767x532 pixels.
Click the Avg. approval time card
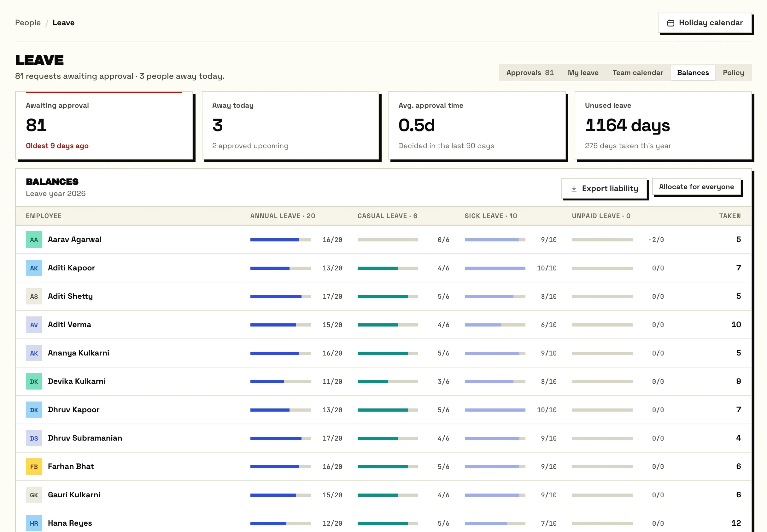click(x=477, y=126)
